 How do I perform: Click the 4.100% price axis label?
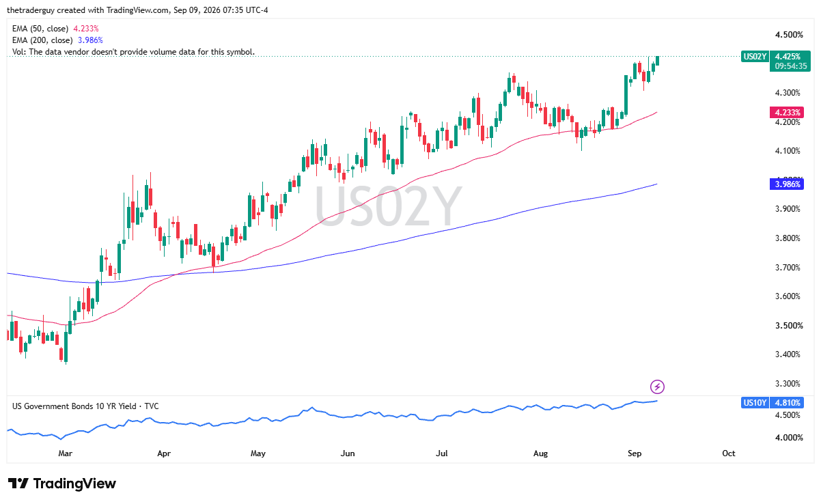[788, 151]
